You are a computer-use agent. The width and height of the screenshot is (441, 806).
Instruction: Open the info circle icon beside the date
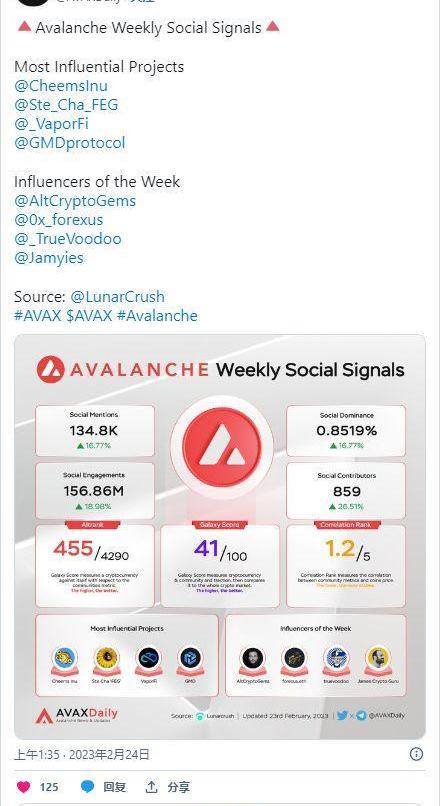[416, 754]
